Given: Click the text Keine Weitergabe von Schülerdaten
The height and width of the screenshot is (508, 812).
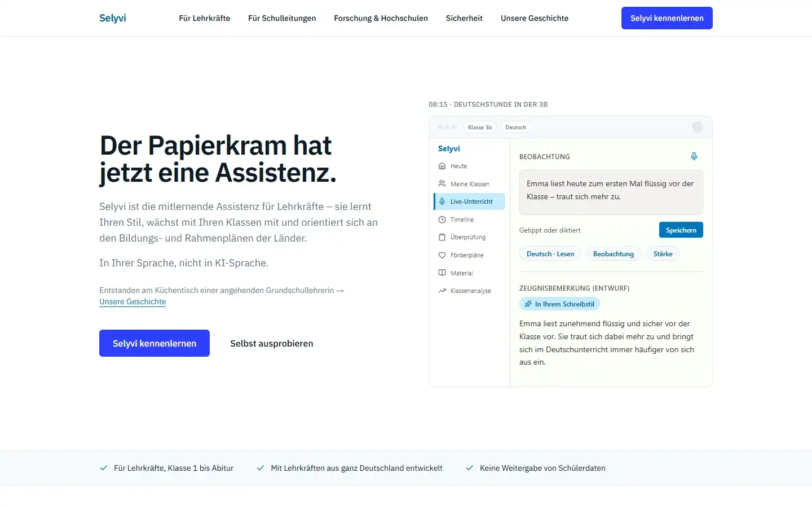Looking at the screenshot, I should [542, 468].
